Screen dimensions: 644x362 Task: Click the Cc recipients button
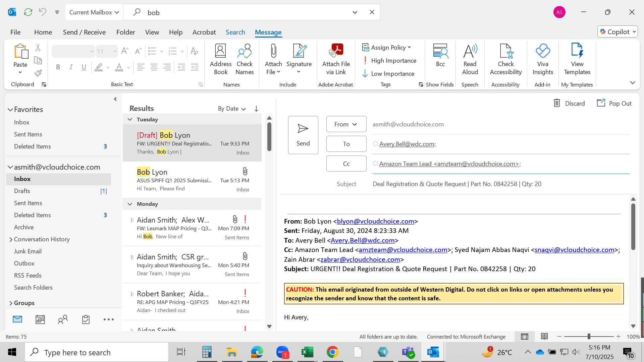click(x=346, y=164)
